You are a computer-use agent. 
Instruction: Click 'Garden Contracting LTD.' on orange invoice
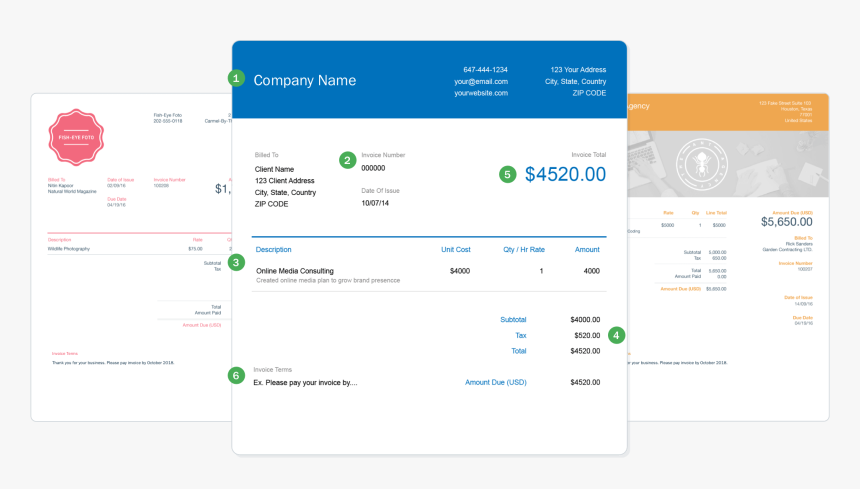(x=787, y=249)
